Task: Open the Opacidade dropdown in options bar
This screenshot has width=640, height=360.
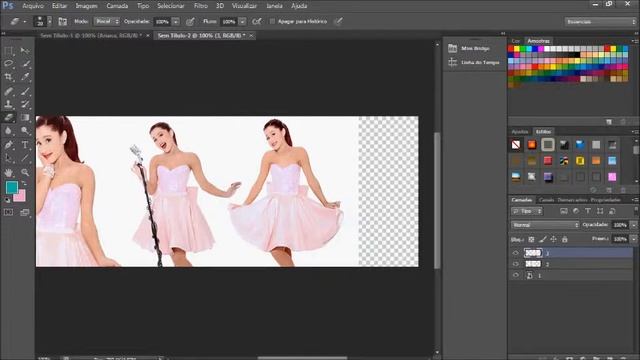Action: click(x=176, y=22)
